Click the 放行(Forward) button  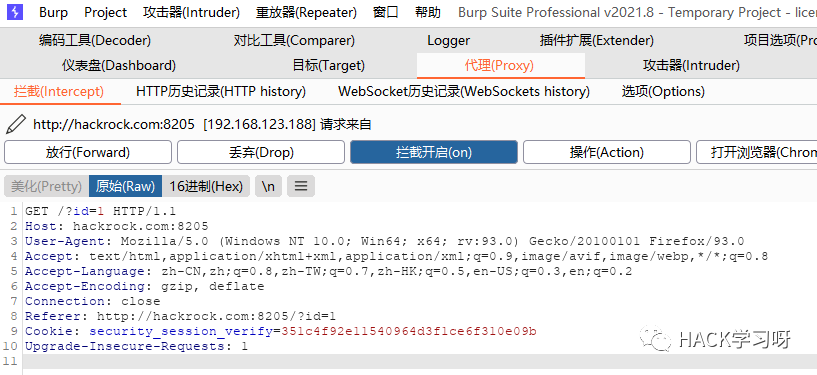click(x=88, y=152)
